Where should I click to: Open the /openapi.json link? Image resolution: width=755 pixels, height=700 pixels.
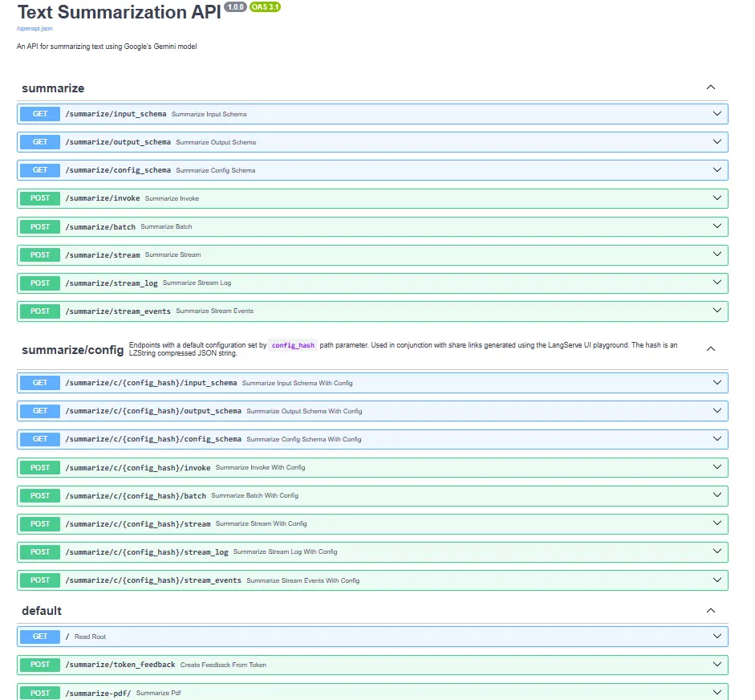[x=35, y=28]
